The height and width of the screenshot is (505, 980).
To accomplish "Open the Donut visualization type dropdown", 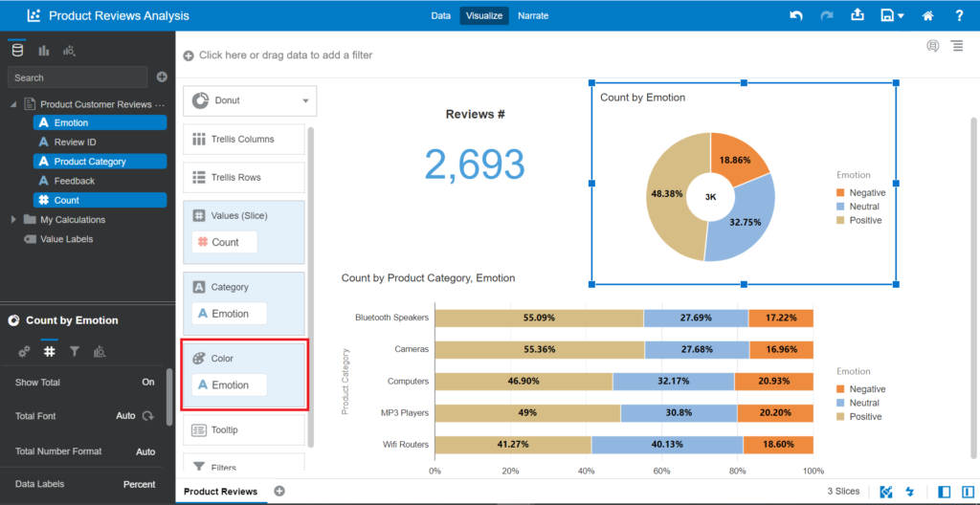I will (x=250, y=100).
